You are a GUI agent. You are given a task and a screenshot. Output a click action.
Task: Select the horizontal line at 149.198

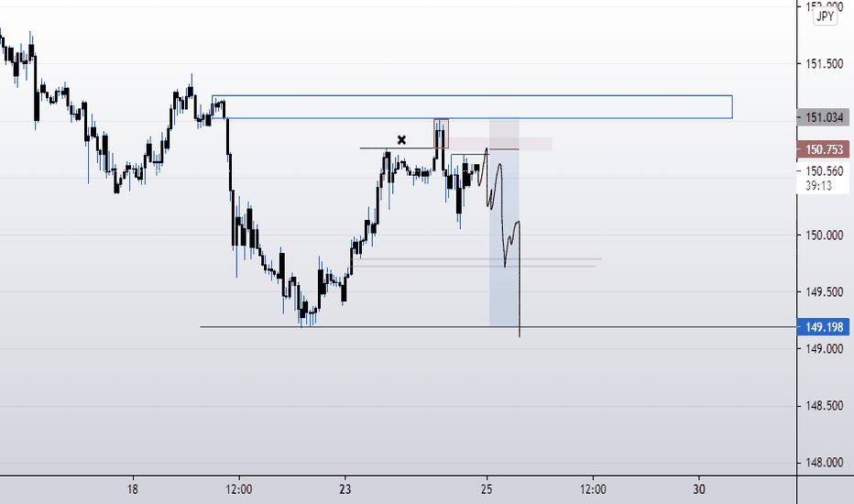pos(498,327)
